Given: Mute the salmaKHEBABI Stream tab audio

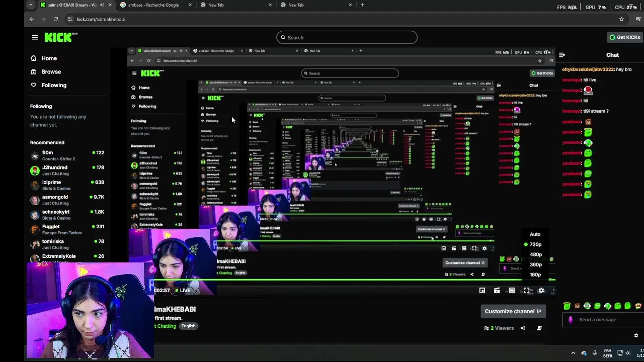Looking at the screenshot, I should (102, 5).
